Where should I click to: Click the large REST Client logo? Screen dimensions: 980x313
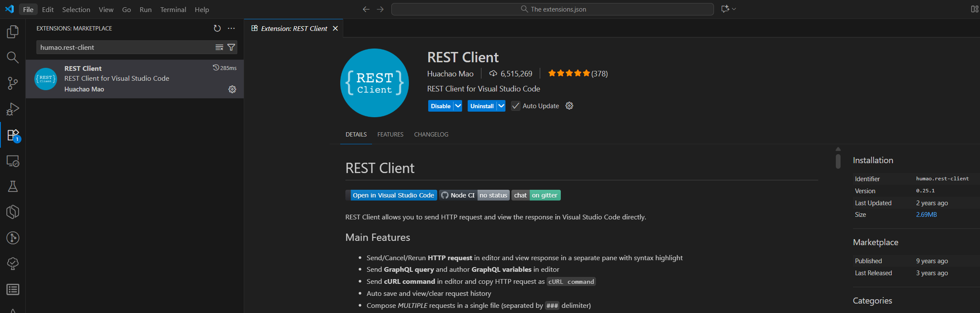pyautogui.click(x=375, y=83)
